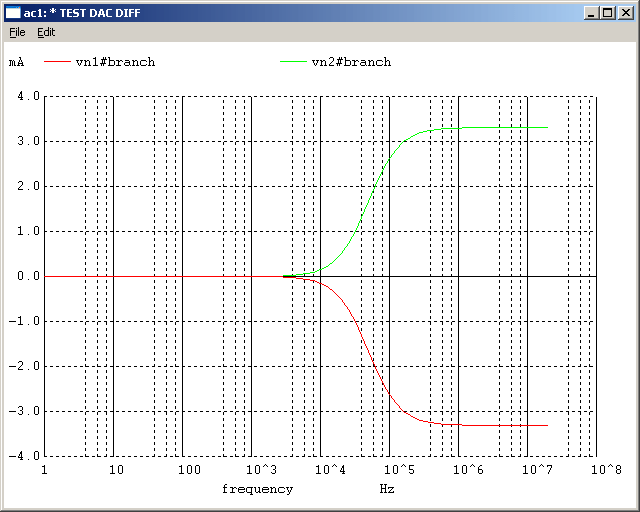The height and width of the screenshot is (512, 640).
Task: Click the -4.0 y-axis label
Action: [24, 456]
